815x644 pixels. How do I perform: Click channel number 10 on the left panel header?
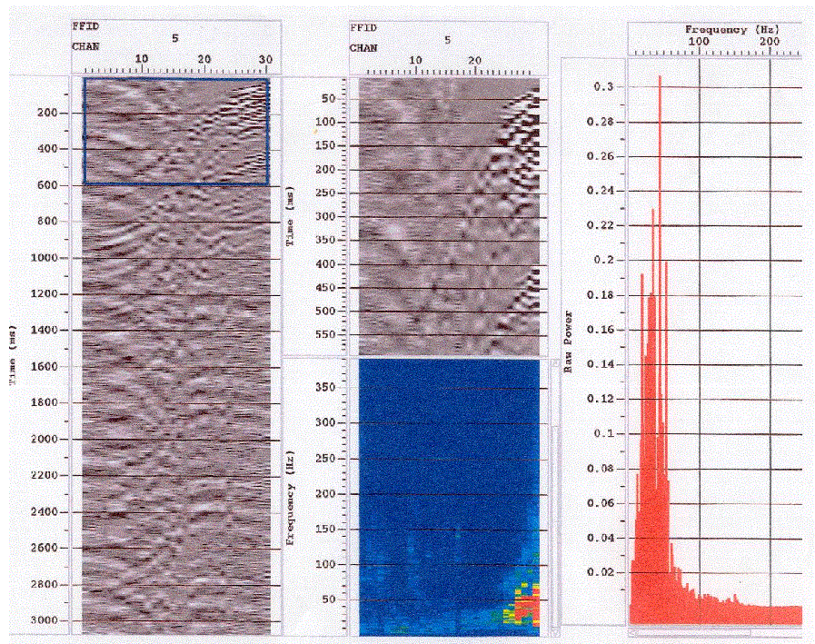[x=142, y=59]
